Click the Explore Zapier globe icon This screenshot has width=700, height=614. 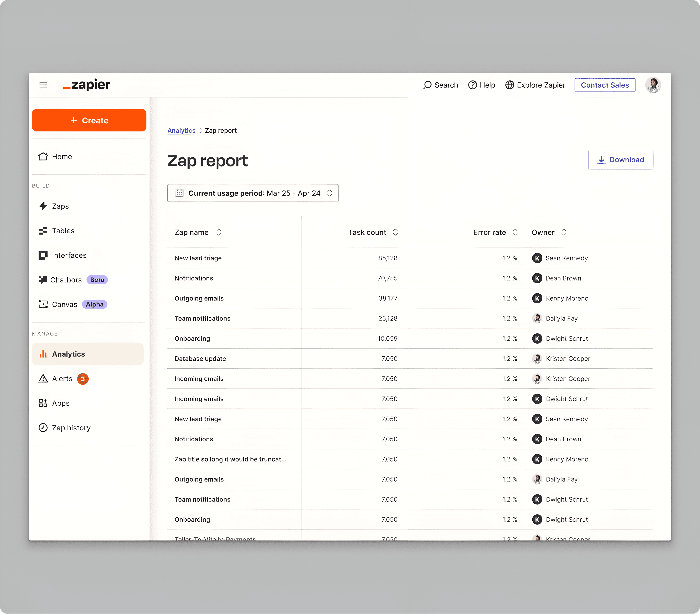[x=510, y=85]
